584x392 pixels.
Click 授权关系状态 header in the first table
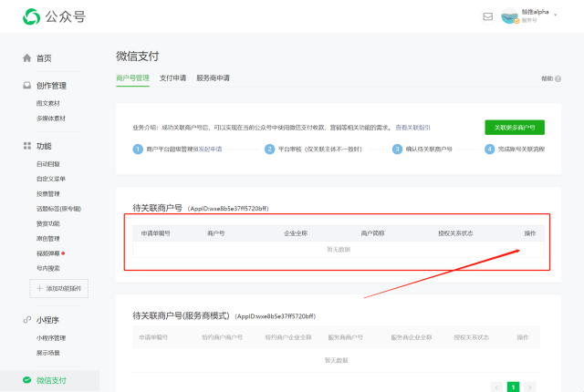tap(455, 233)
